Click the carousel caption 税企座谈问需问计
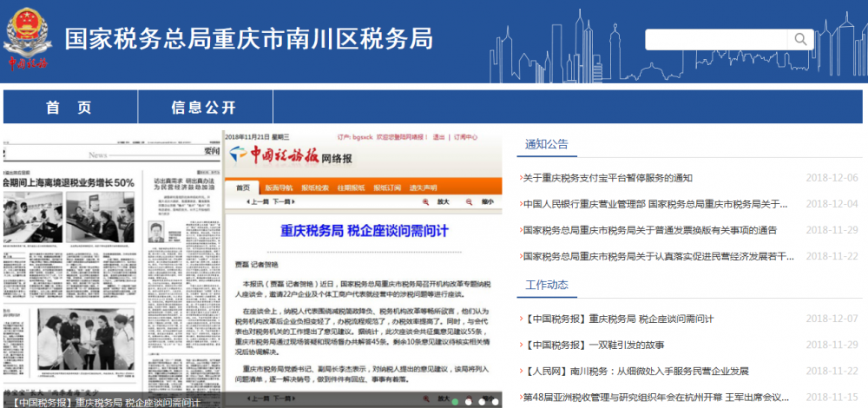The image size is (868, 408). [108, 403]
